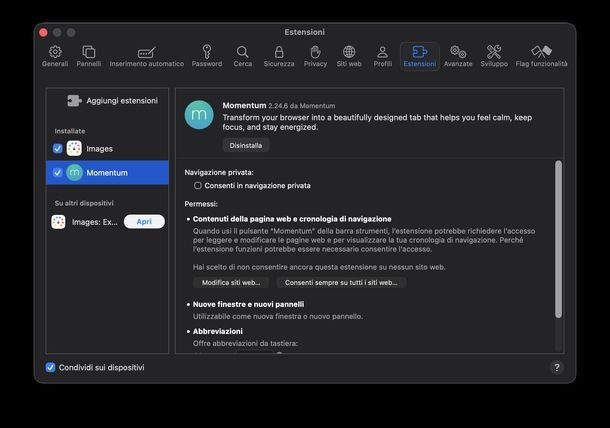Click the Aggiungi estensioni label

coord(122,101)
